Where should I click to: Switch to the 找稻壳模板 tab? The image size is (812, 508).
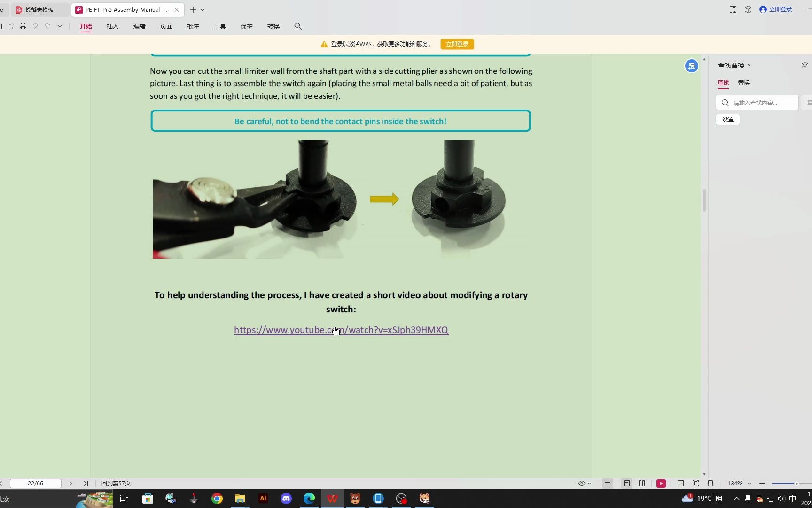click(39, 10)
